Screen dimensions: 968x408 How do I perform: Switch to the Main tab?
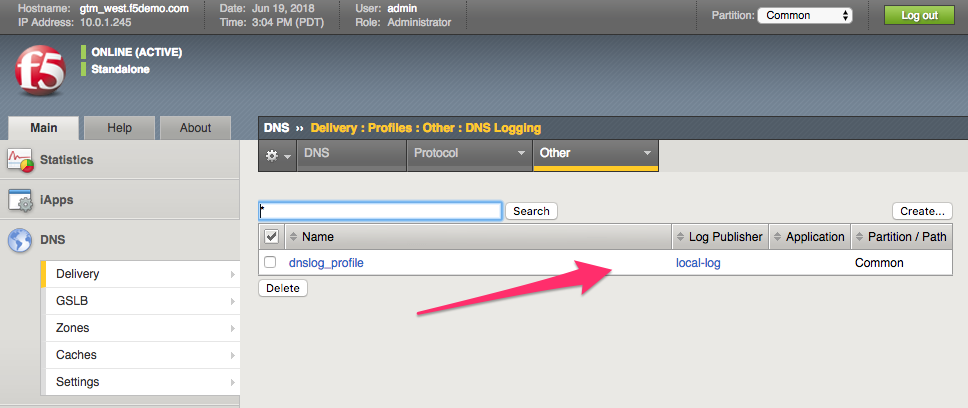tap(44, 128)
